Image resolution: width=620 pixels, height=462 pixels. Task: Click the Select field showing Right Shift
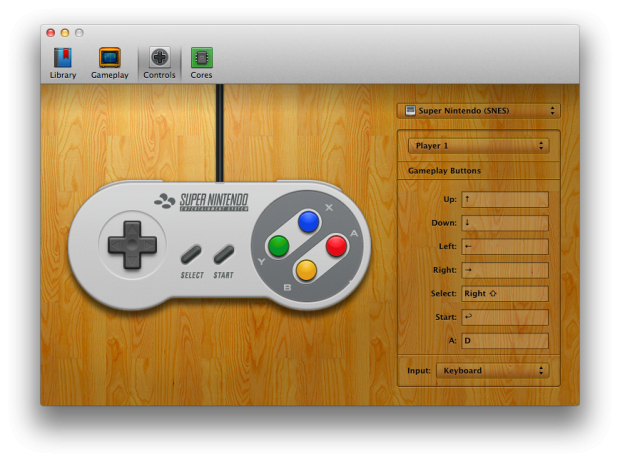(x=505, y=293)
